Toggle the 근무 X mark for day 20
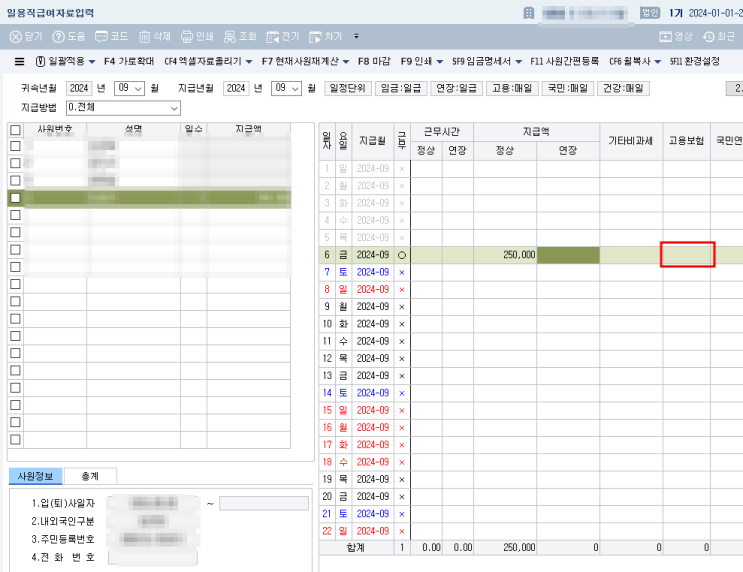 [x=402, y=497]
